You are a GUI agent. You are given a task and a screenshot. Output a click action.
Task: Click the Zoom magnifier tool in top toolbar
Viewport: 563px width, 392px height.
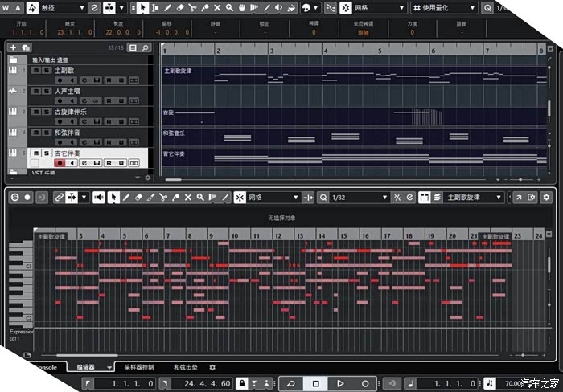point(229,8)
